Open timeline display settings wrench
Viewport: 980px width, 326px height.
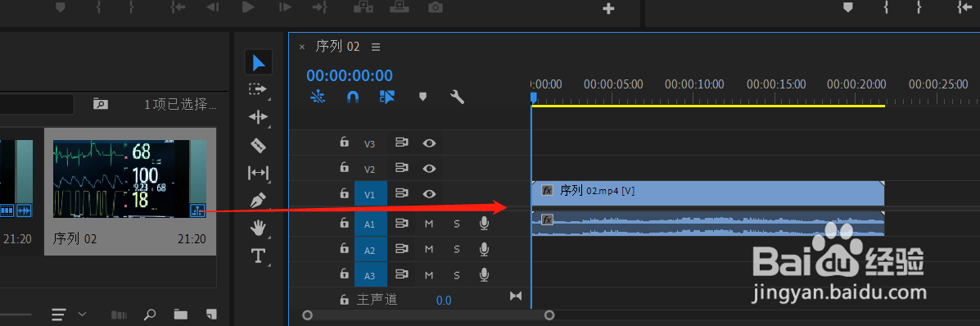tap(457, 97)
